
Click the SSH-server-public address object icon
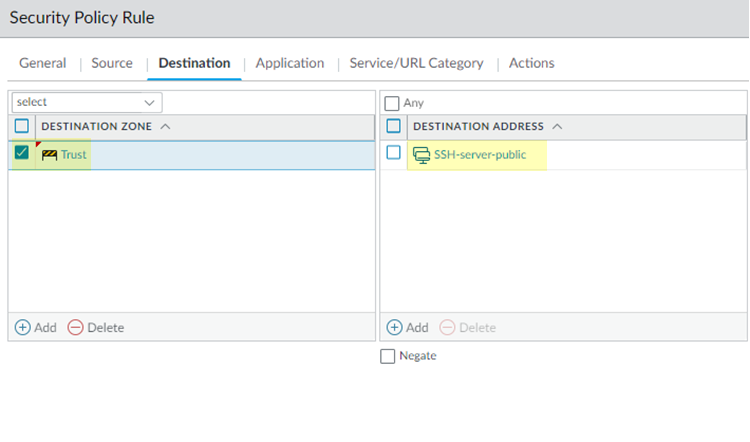(422, 155)
